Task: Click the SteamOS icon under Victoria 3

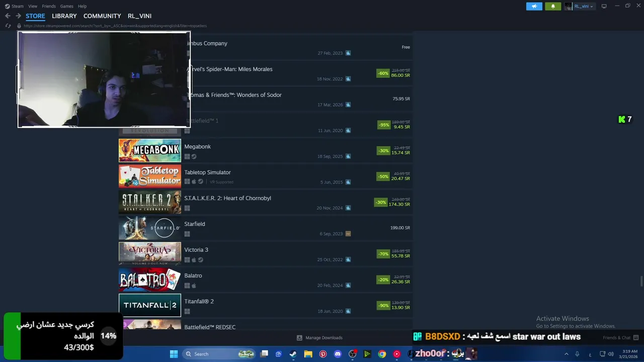Action: [x=200, y=260]
